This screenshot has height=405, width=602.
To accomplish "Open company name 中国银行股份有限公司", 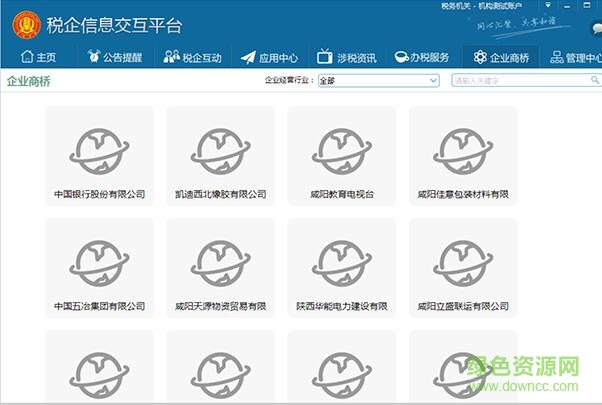I will click(x=99, y=194).
